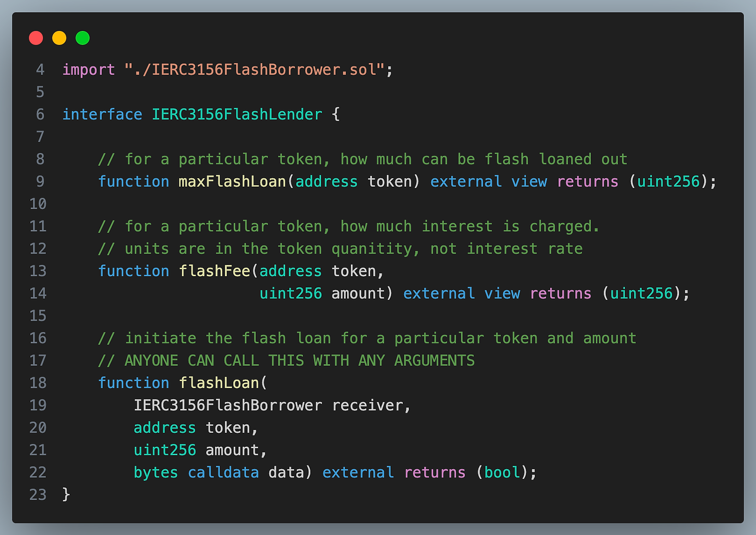Screen dimensions: 756x535
Task: Click the calldata keyword on line 22
Action: tap(223, 473)
